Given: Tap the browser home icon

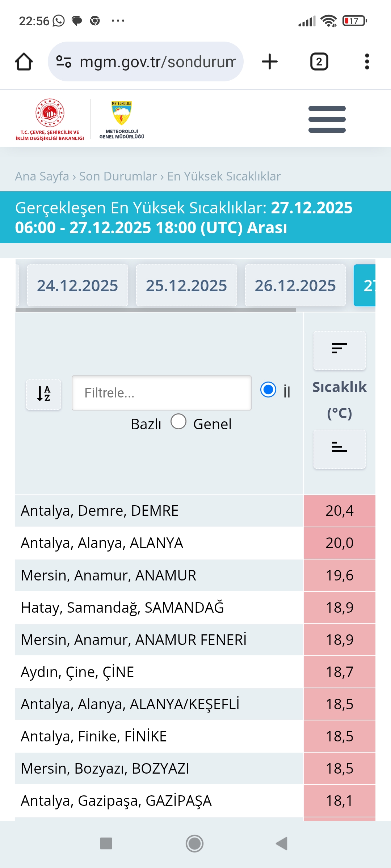Looking at the screenshot, I should pyautogui.click(x=24, y=61).
